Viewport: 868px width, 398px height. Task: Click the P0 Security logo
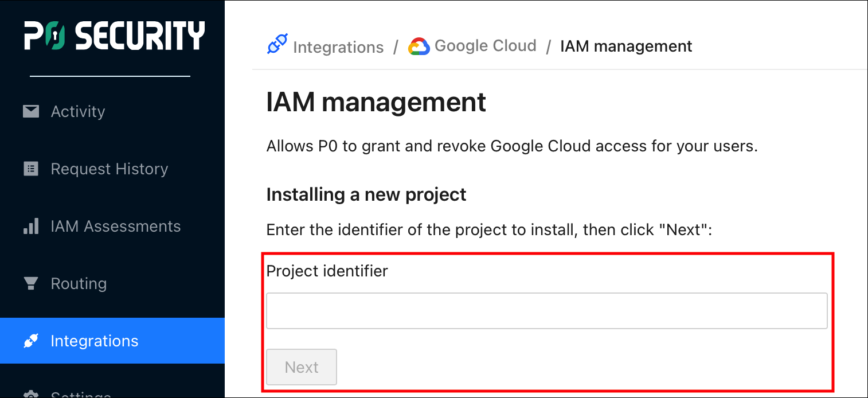114,36
